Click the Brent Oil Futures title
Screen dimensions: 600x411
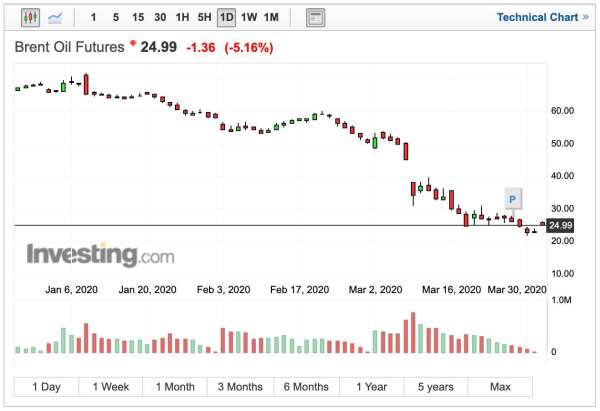(70, 47)
